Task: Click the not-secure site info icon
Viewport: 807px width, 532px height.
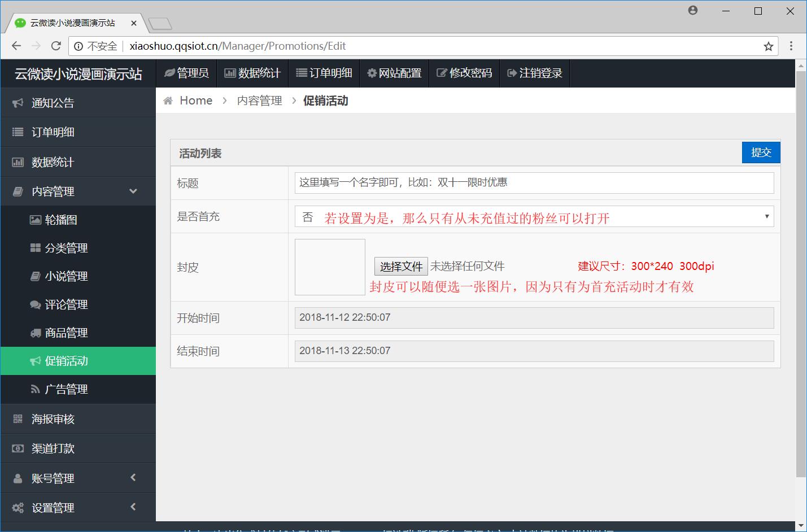Action: 78,46
